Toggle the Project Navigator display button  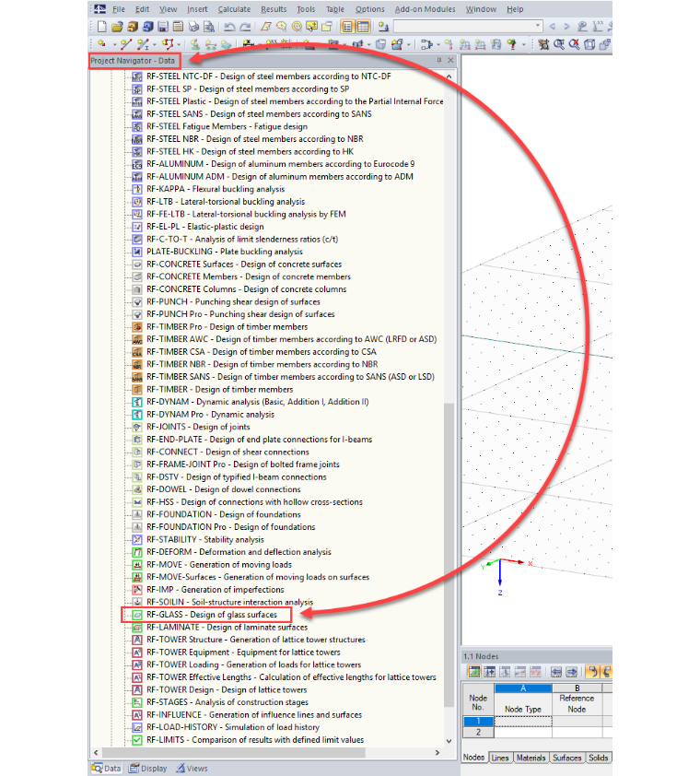coord(347,26)
